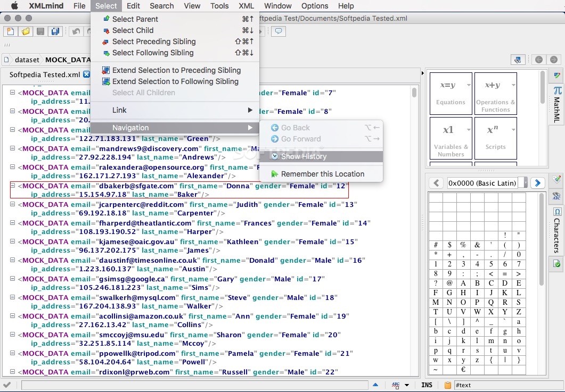Click the blue Save All toolbar icon
This screenshot has width=565, height=392.
coord(55,31)
